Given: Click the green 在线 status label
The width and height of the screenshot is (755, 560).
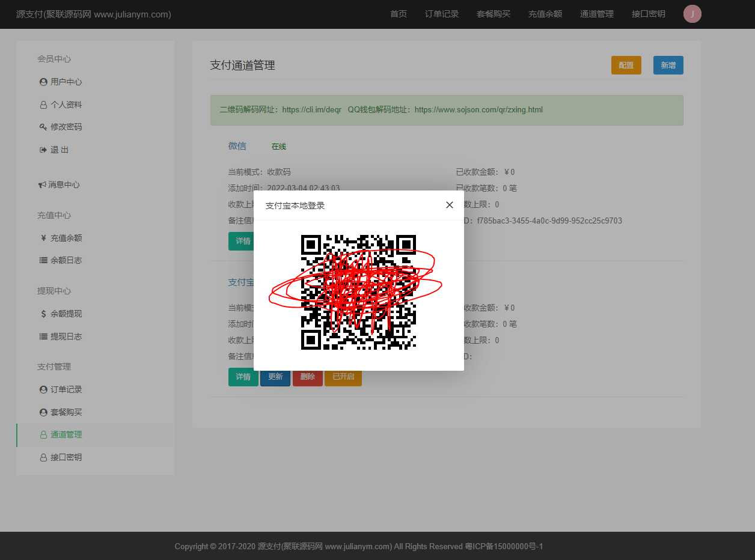Looking at the screenshot, I should click(x=279, y=147).
